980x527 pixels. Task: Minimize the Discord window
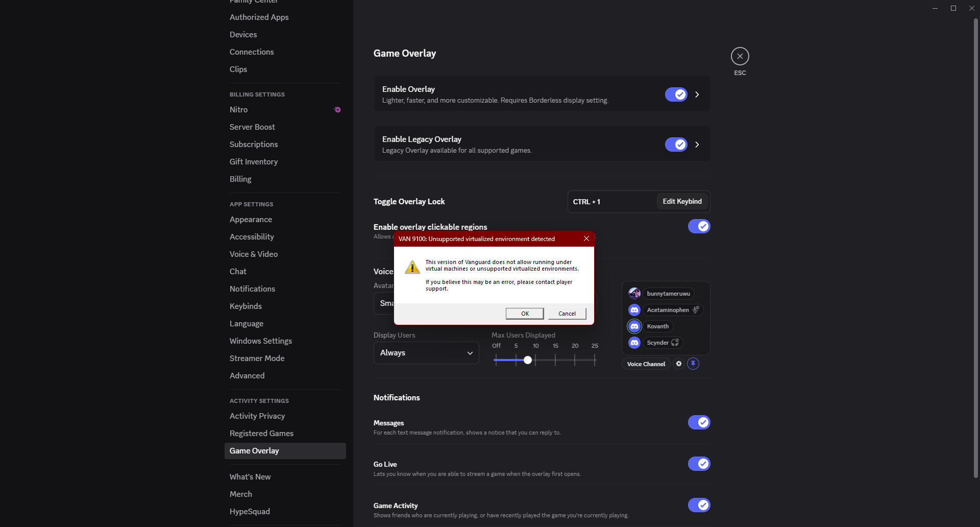[x=935, y=8]
